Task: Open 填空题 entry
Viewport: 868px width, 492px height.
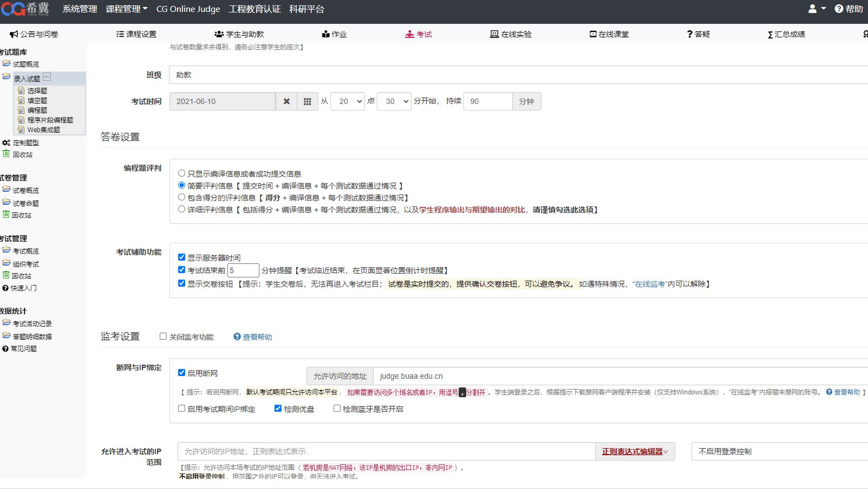Action: click(37, 101)
